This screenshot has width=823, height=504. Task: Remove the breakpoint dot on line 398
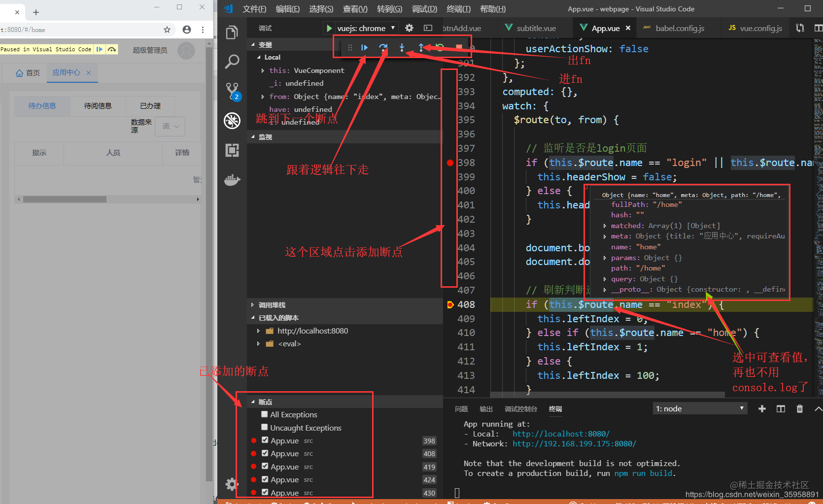[450, 163]
